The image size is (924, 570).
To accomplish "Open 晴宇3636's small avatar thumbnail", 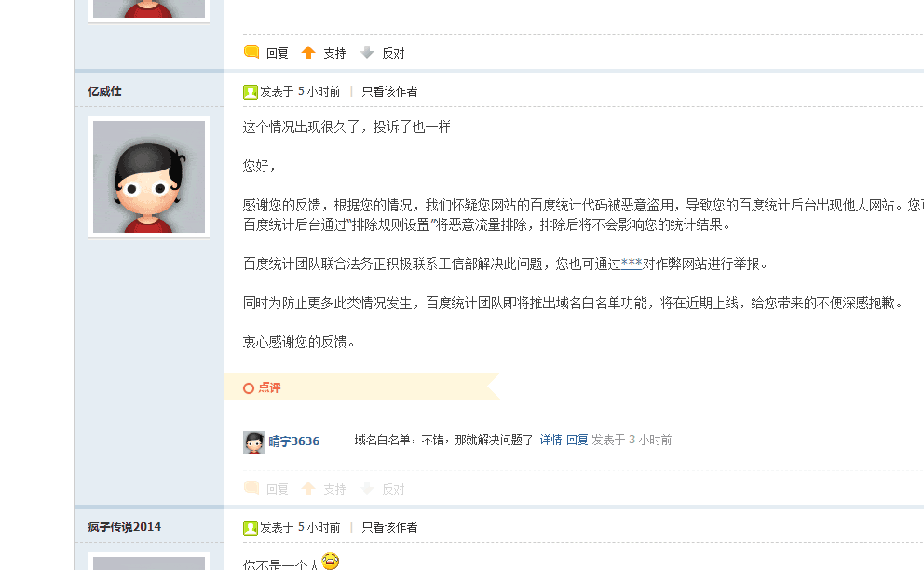I will pyautogui.click(x=254, y=441).
